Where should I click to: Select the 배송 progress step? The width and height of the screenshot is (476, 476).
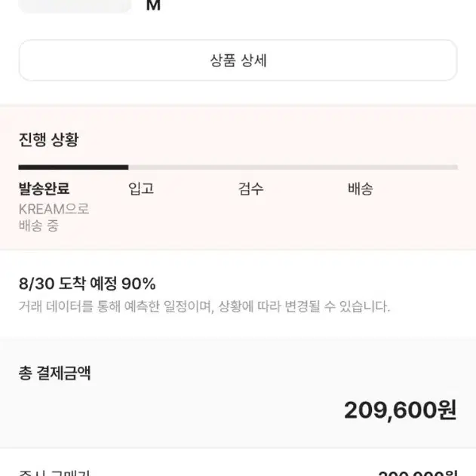[361, 189]
